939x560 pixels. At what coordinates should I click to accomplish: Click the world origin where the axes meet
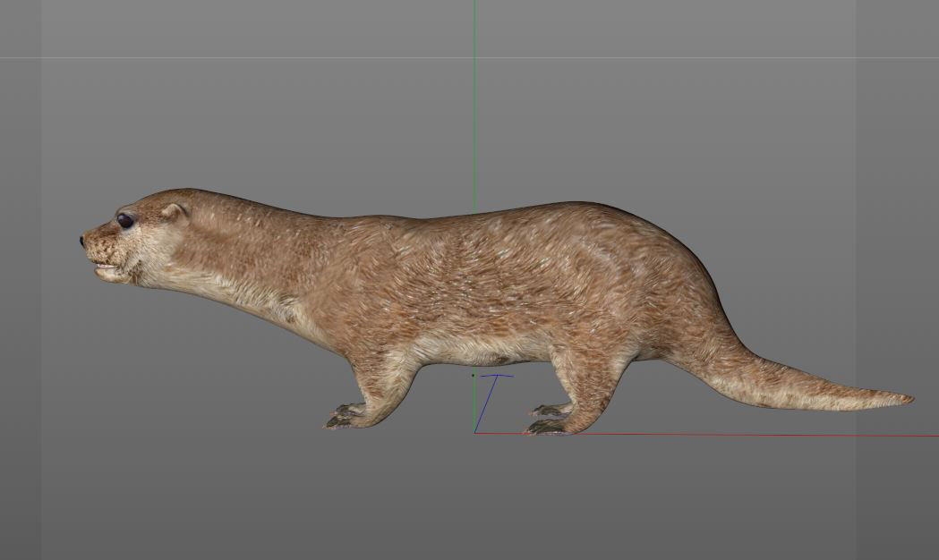point(474,433)
